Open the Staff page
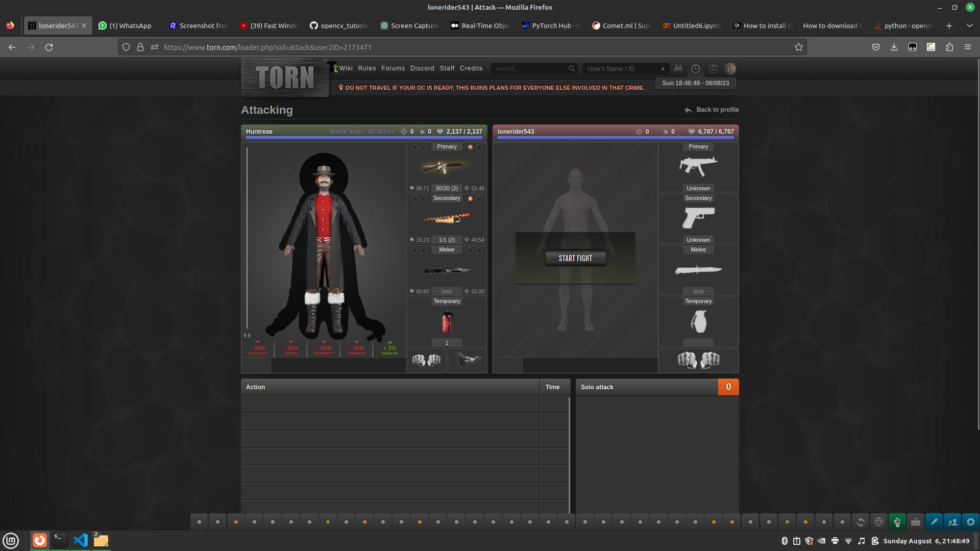Viewport: 980px width, 551px height. pos(447,68)
